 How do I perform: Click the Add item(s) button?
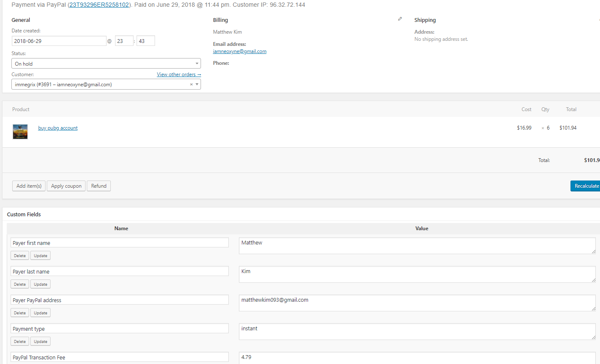(29, 186)
